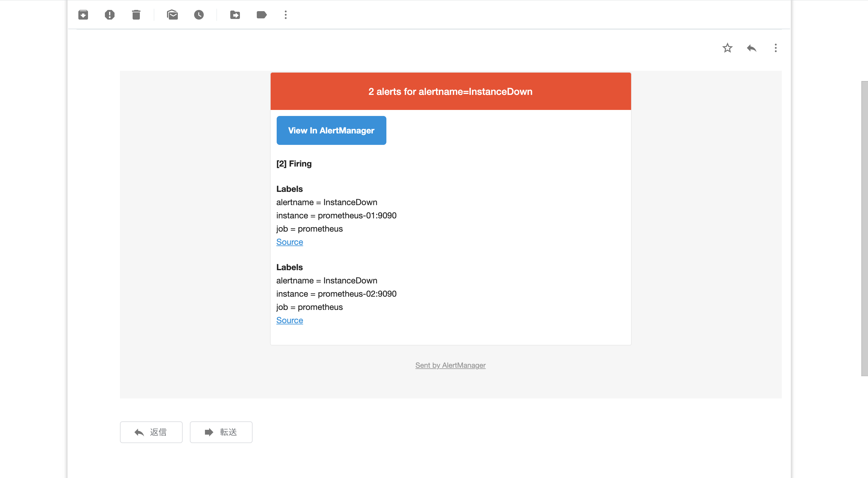Reply using the arrow icon at top right
Image resolution: width=868 pixels, height=478 pixels.
752,48
